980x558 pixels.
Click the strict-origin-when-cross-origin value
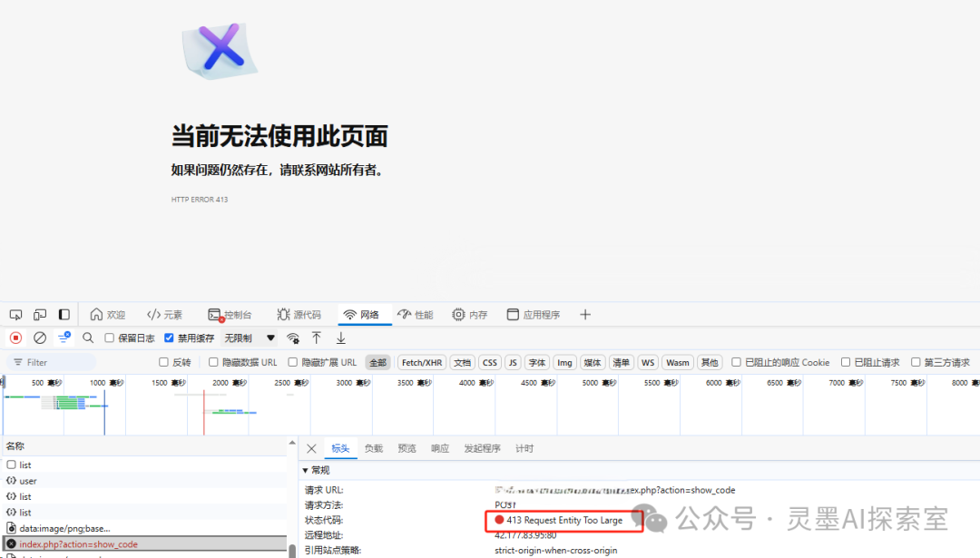click(555, 551)
